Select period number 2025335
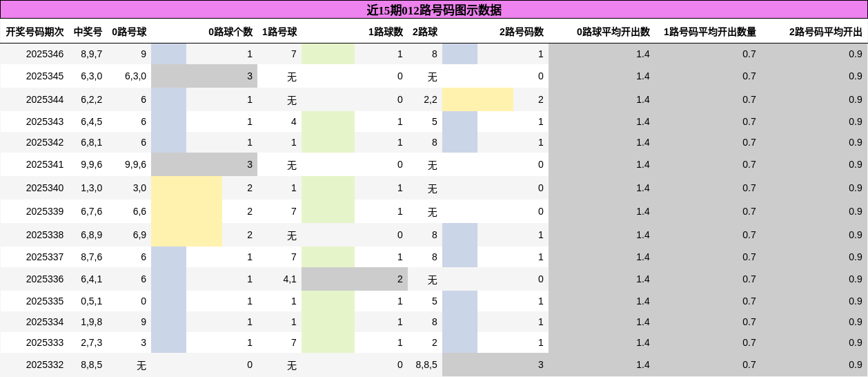Screen dimensions: 868x377 pyautogui.click(x=45, y=301)
